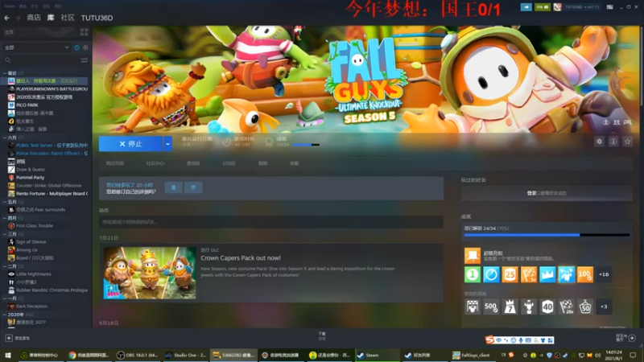Open game settings gear icon
Viewport: 644px width, 362px height.
click(599, 142)
